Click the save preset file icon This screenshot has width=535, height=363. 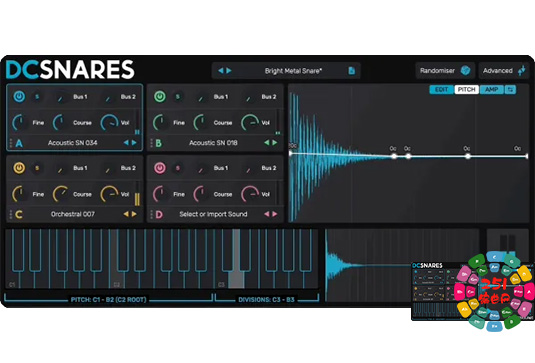point(351,71)
